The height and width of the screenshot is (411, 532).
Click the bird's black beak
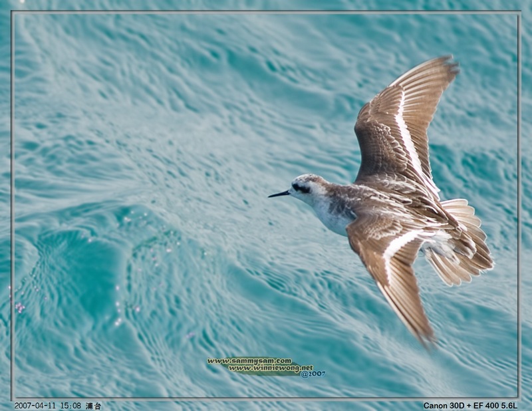[279, 194]
